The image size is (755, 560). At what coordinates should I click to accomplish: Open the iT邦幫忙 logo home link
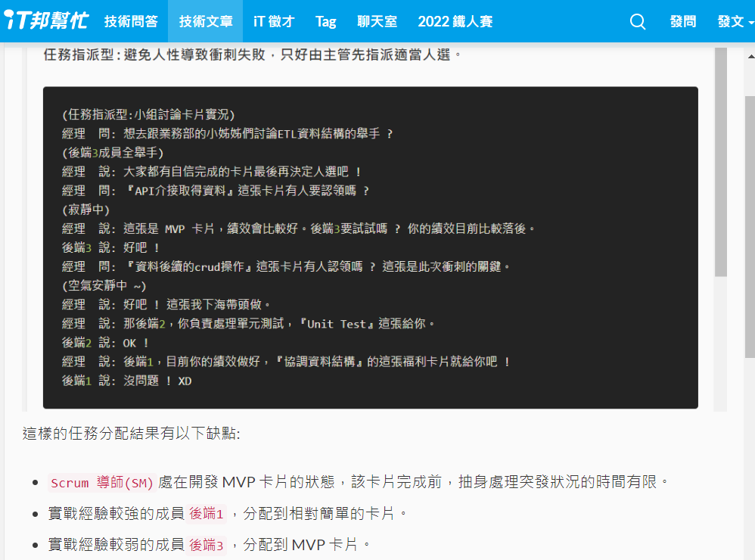(x=46, y=20)
